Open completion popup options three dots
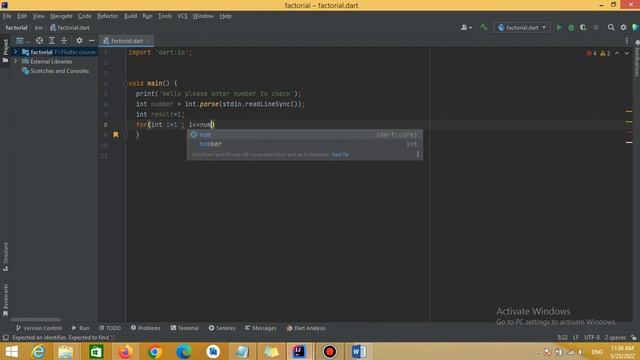640x360 pixels. (418, 154)
